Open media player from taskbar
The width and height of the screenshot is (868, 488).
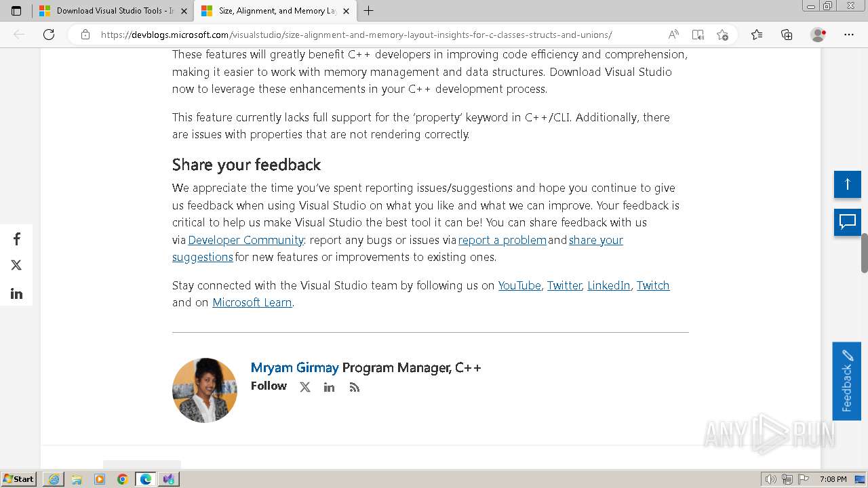tap(100, 479)
